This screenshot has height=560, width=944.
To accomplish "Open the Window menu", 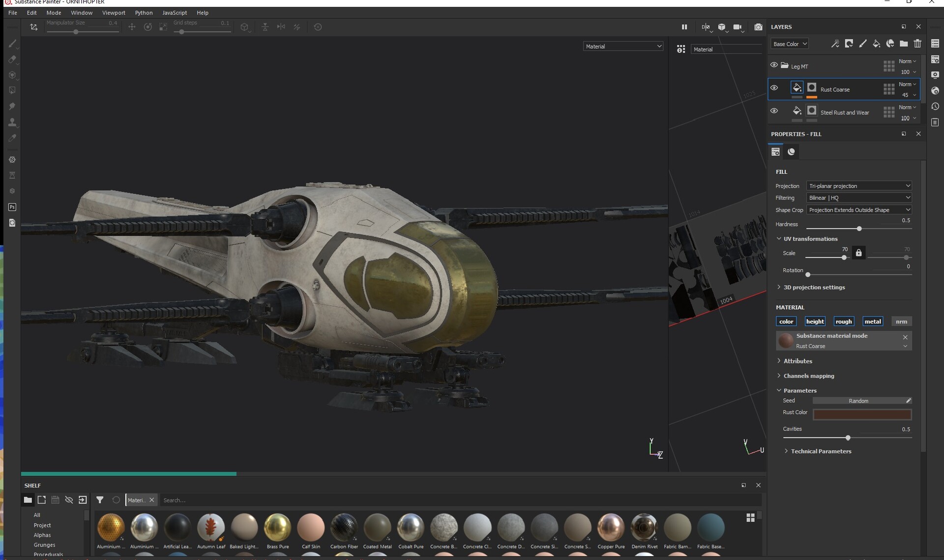I will 82,13.
